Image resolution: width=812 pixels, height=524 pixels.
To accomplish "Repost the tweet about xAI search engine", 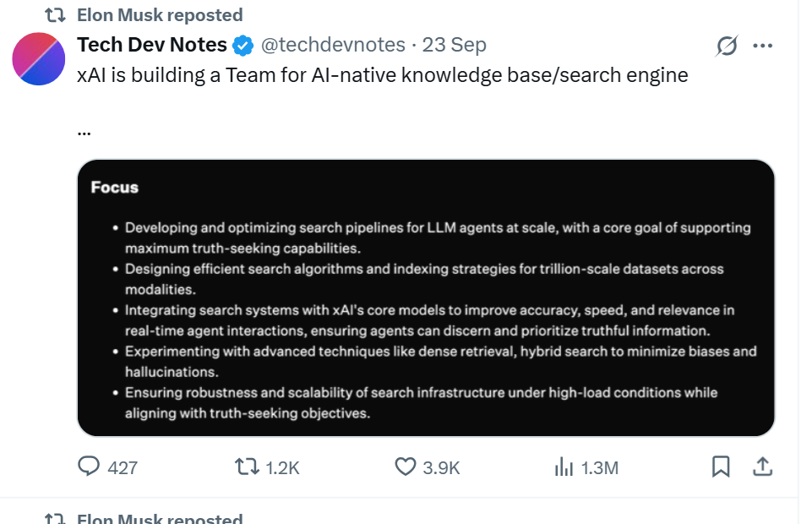I will pos(246,467).
